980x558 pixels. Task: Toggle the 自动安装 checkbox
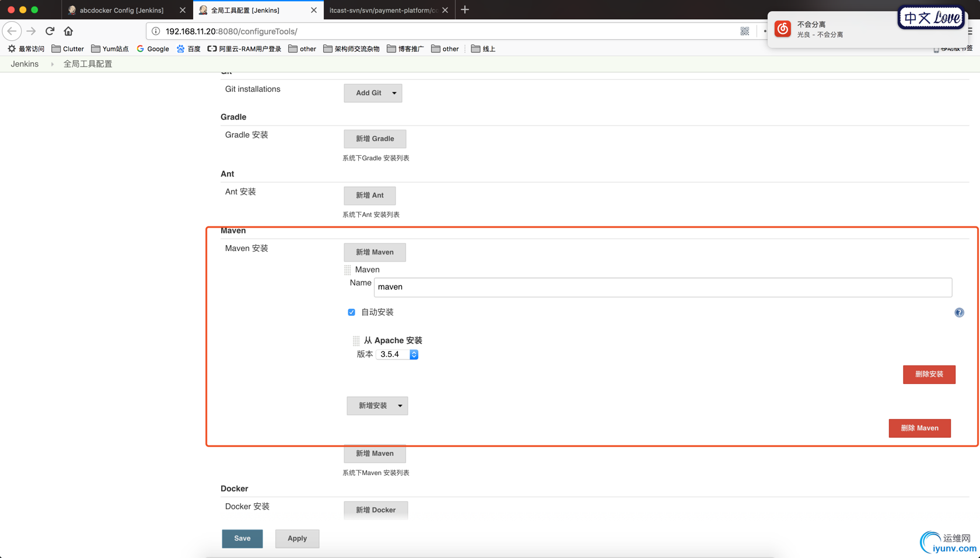pyautogui.click(x=351, y=312)
